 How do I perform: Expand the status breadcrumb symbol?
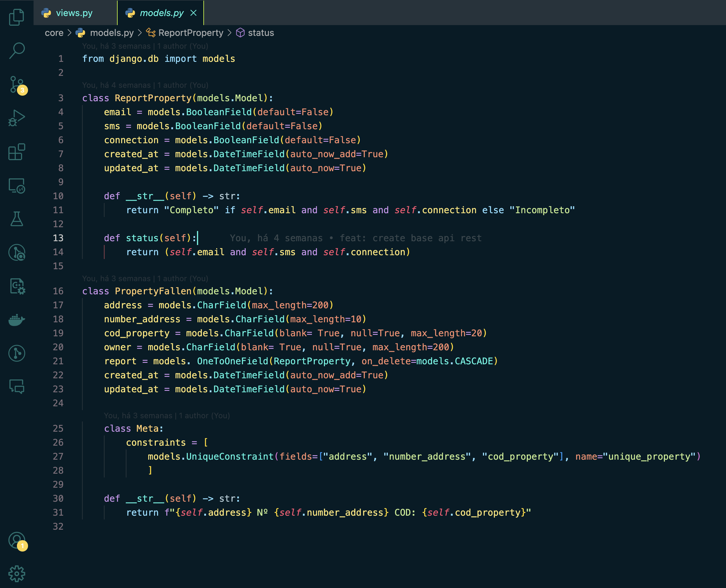coord(261,33)
